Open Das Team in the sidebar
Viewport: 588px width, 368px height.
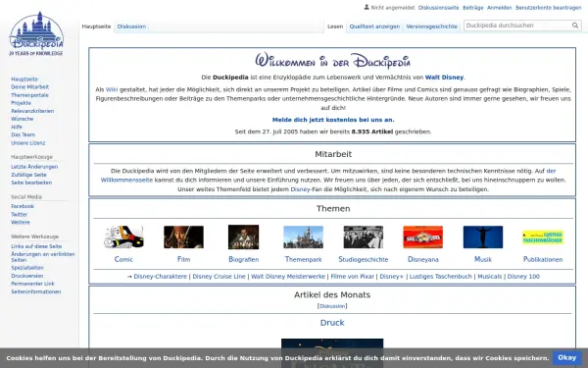click(x=23, y=134)
